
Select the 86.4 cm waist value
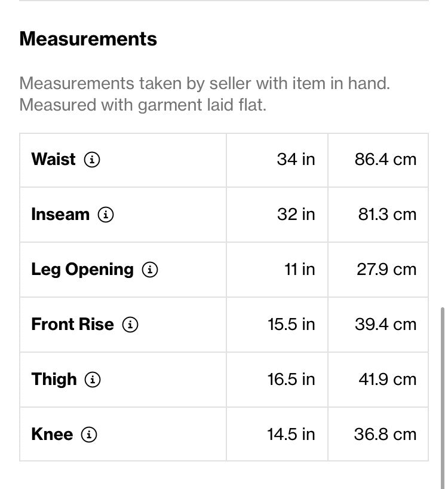click(x=385, y=160)
